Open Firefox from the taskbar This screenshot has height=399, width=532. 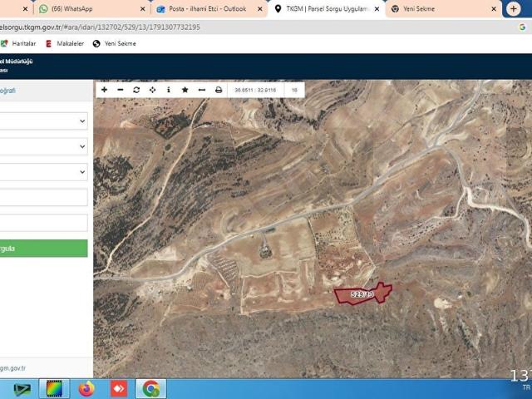(x=86, y=389)
